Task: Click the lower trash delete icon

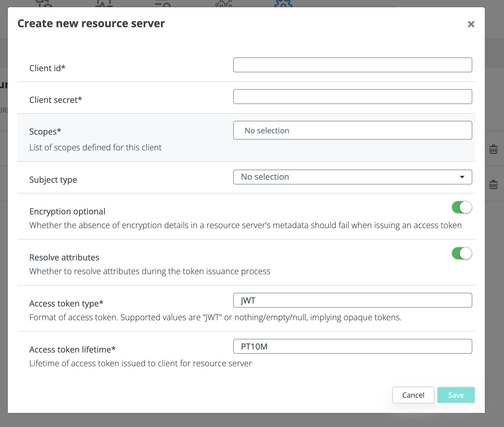Action: [493, 184]
